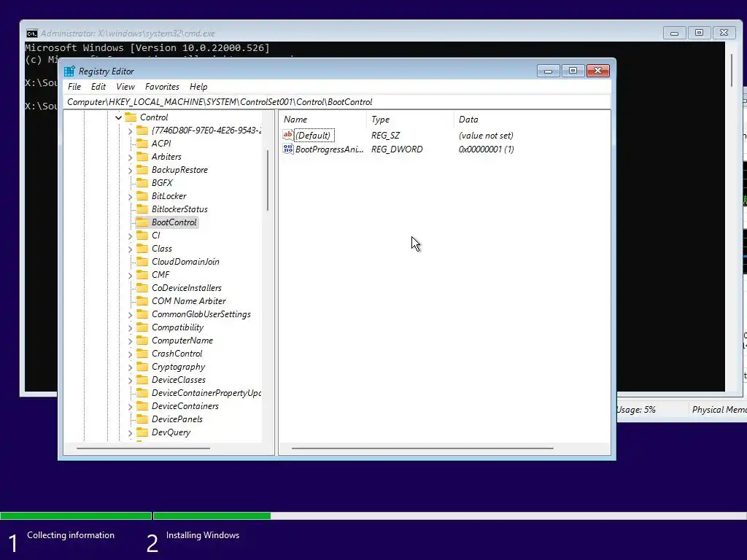Select the Class key label
The width and height of the screenshot is (747, 560).
click(161, 249)
